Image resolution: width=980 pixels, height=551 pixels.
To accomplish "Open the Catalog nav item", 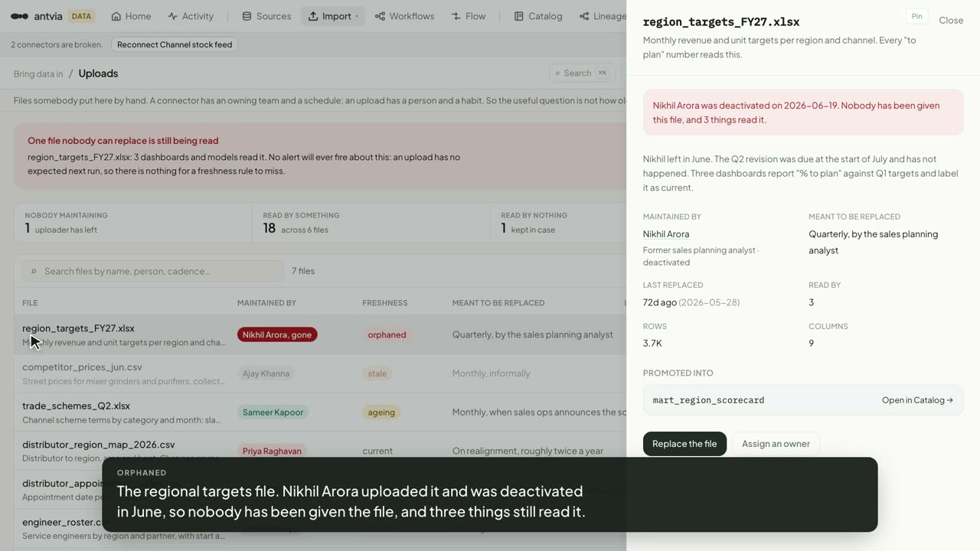I will (x=538, y=16).
